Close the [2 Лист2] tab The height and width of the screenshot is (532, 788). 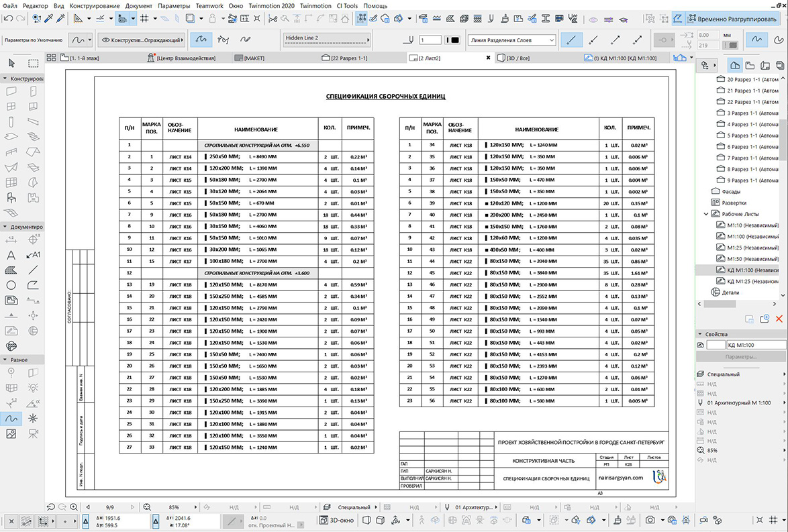coord(488,58)
